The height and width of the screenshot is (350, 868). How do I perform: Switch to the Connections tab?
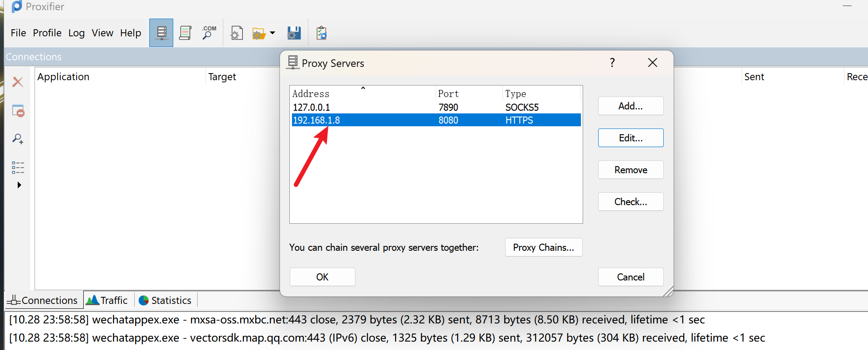(x=44, y=300)
